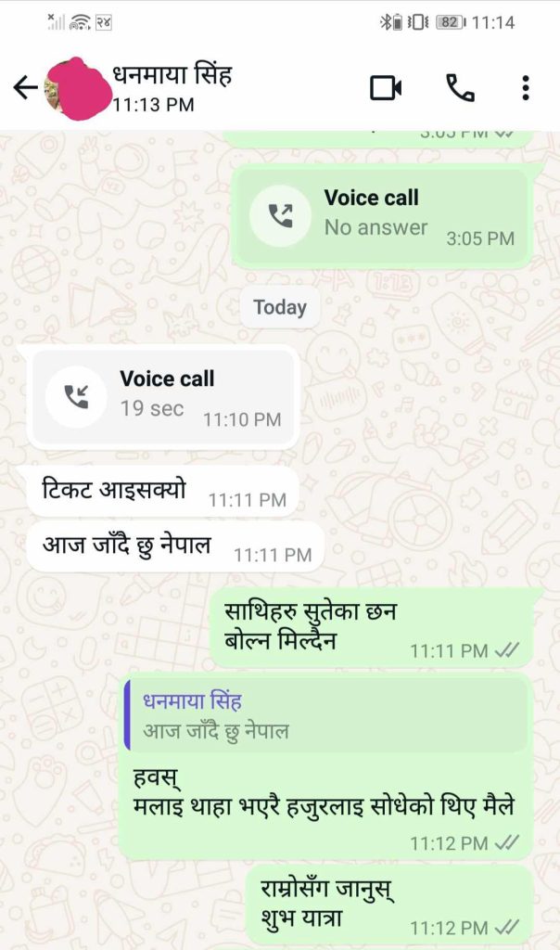Viewport: 560px width, 950px height.
Task: Start a video call with the camera icon
Action: point(386,88)
